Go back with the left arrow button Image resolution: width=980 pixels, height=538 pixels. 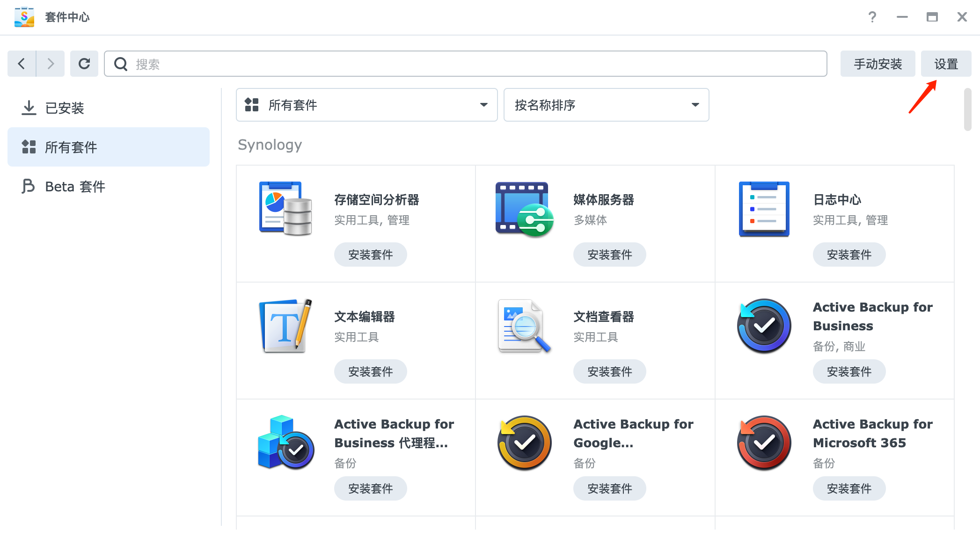pos(22,64)
